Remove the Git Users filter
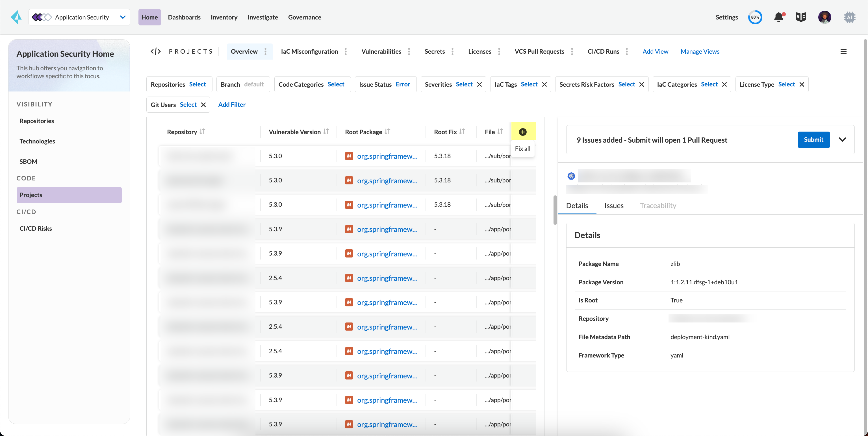 point(203,105)
